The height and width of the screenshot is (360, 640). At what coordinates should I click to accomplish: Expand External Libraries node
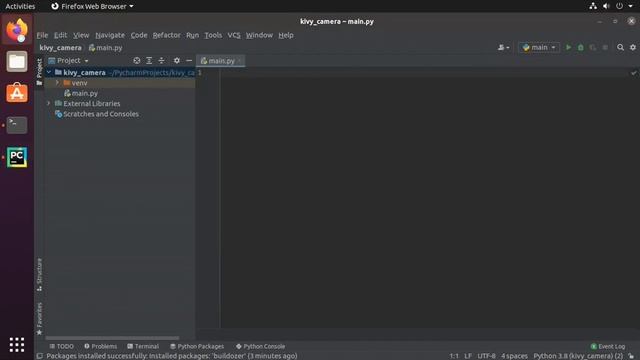[49, 103]
